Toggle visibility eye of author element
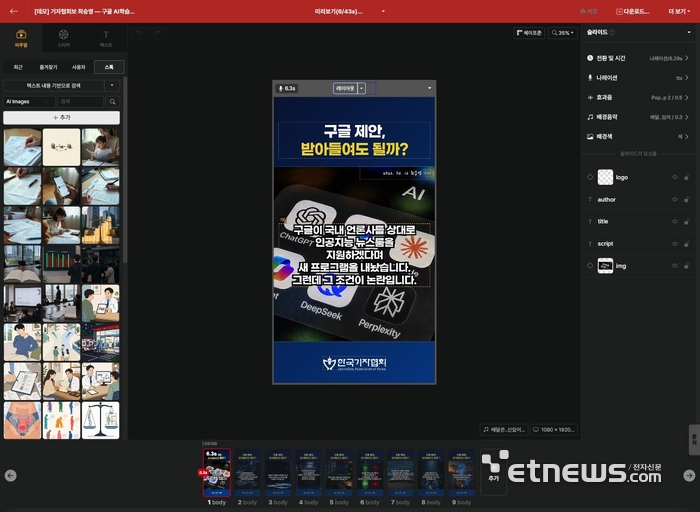The image size is (700, 512). click(675, 200)
